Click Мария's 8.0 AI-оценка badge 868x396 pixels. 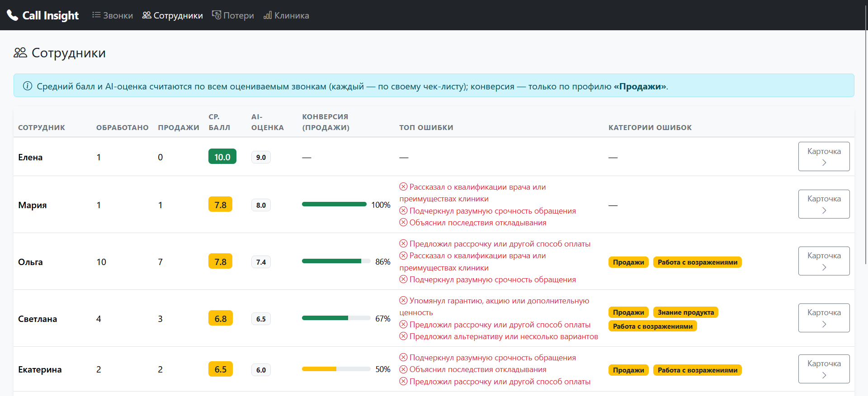pyautogui.click(x=261, y=205)
